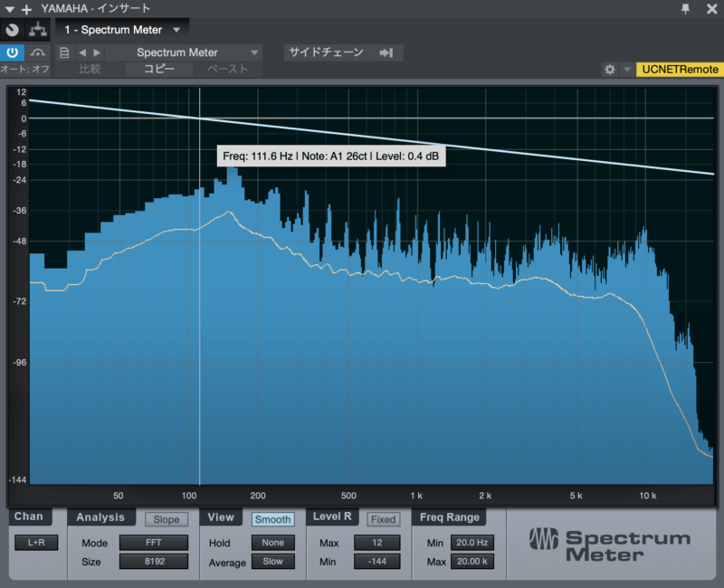Viewport: 724px width, 588px height.
Task: Click the preset document icon
Action: (63, 52)
